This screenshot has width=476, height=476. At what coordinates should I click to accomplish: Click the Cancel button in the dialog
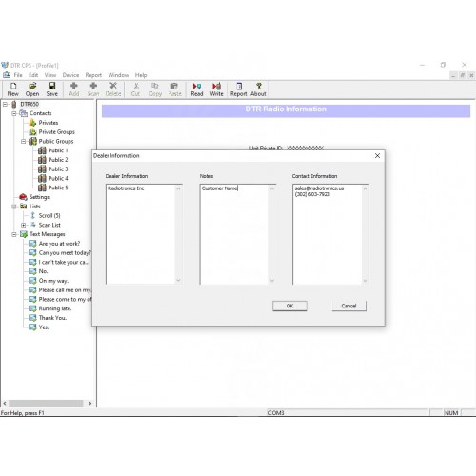point(348,306)
